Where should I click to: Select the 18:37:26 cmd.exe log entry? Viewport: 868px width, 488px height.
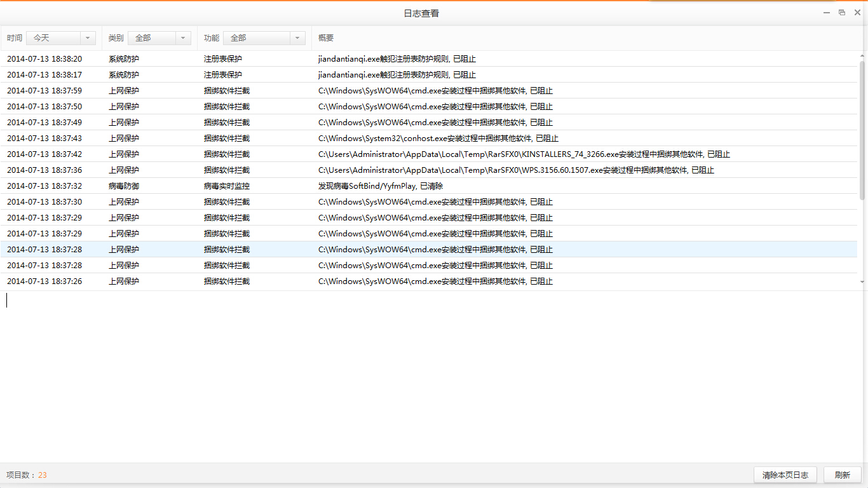pos(435,281)
